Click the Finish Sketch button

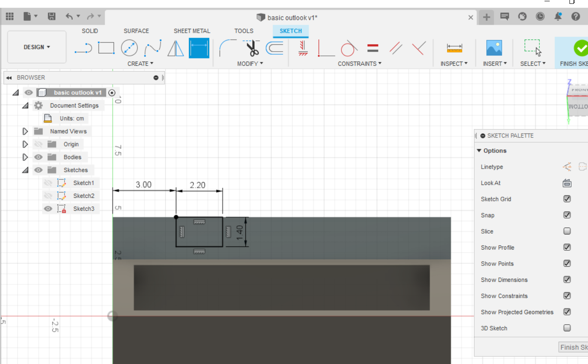coord(580,49)
